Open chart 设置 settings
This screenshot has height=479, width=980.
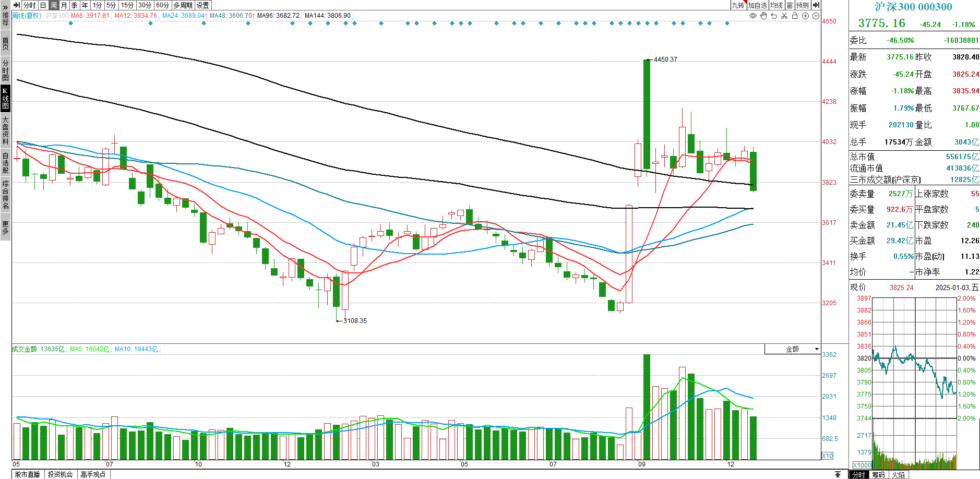203,5
